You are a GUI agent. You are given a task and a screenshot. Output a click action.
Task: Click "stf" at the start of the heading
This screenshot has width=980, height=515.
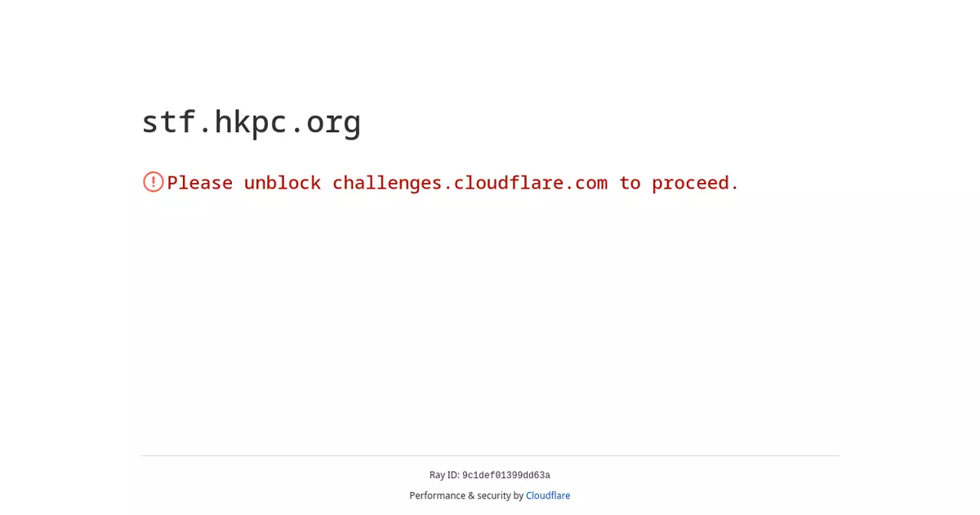(x=167, y=122)
